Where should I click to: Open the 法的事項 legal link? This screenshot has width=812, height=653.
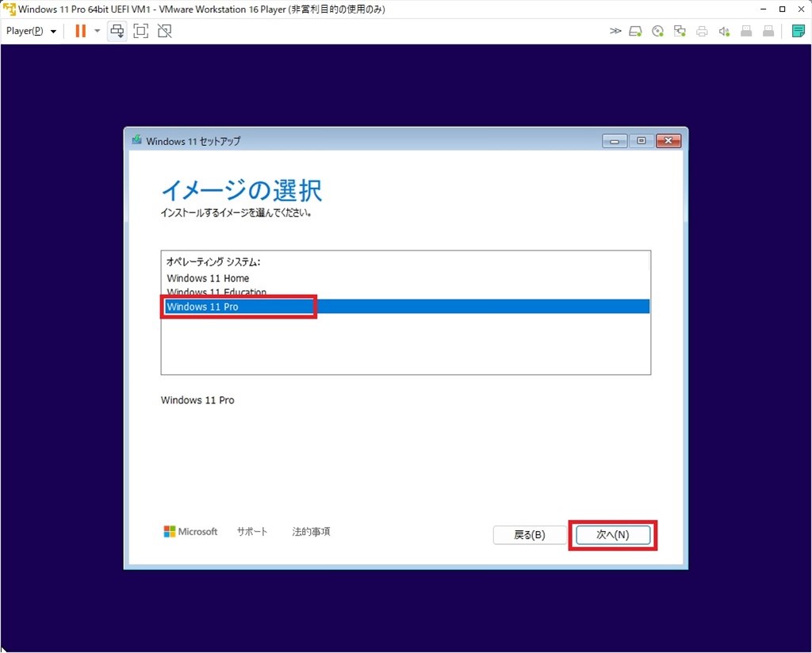[x=311, y=532]
